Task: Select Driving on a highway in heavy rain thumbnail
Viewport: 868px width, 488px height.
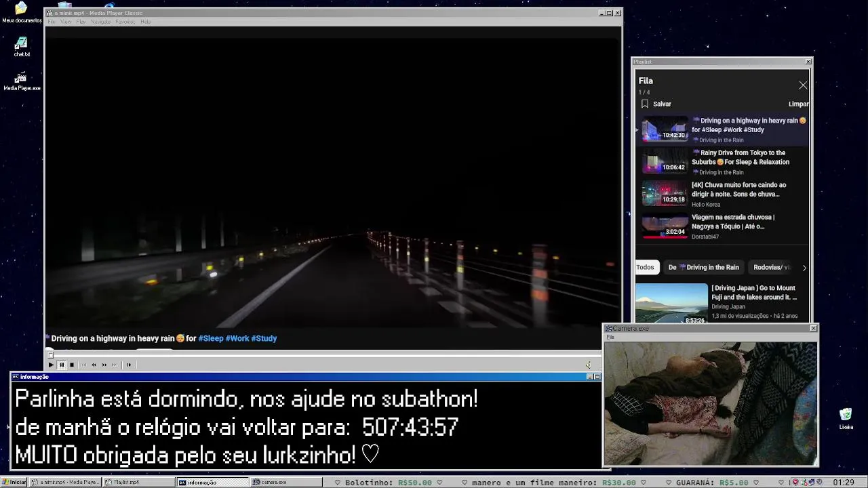Action: click(665, 129)
